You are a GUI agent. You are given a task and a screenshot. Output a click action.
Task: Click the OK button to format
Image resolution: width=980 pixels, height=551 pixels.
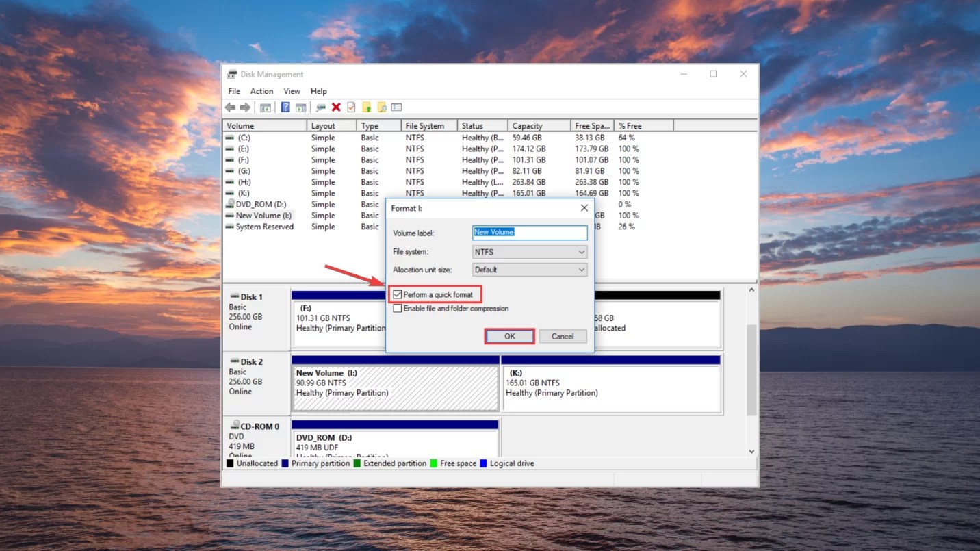(509, 336)
